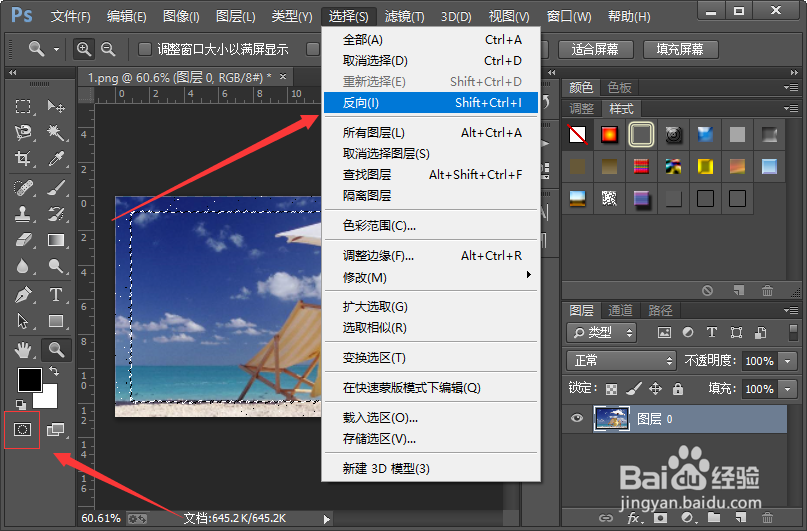This screenshot has height=531, width=807.
Task: Enable resize windows to fit checkbox
Action: [145, 49]
